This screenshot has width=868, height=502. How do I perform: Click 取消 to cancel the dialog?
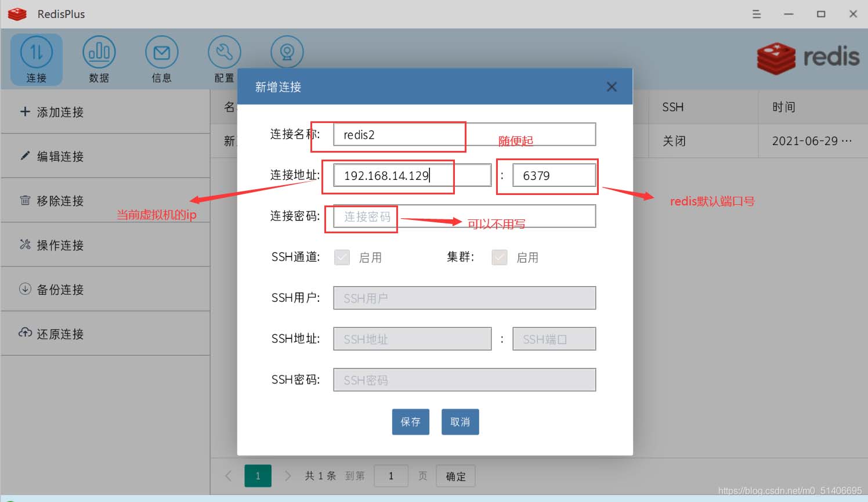(460, 422)
